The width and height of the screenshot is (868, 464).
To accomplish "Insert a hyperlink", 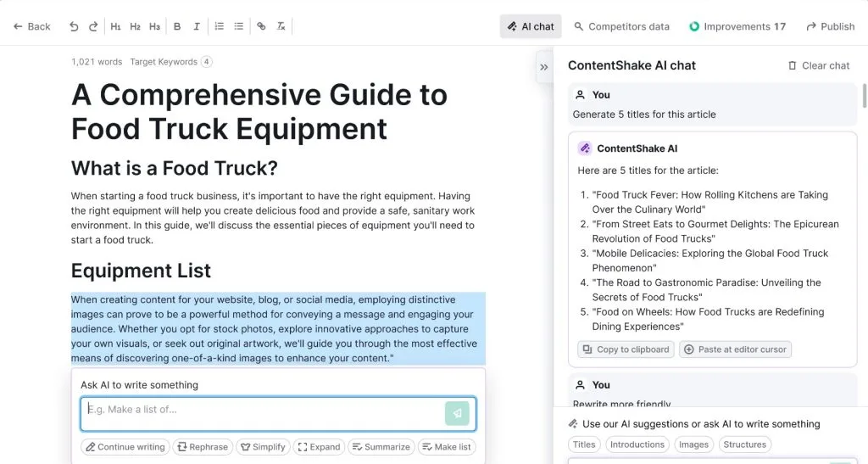I will (261, 26).
